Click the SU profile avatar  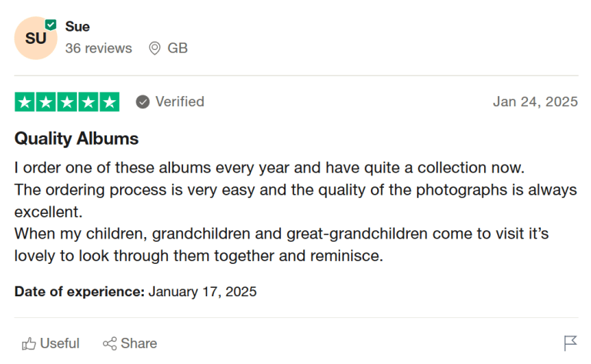click(35, 38)
